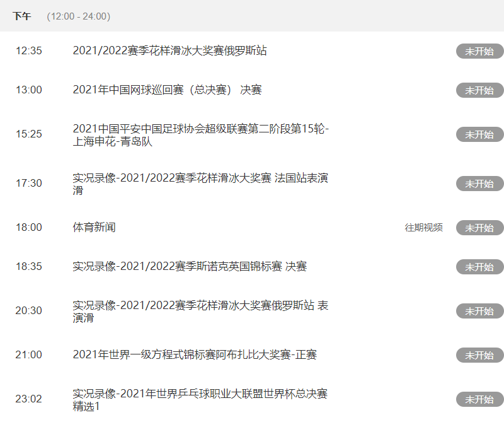Click 未开始 button for 20:30 program
Screen dimensions: 504x427
[x=479, y=311]
